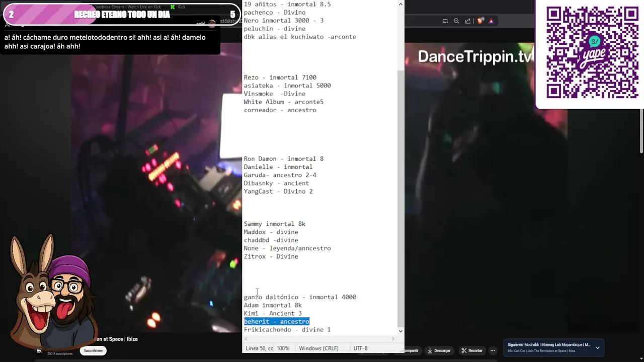Click the horizontal scroll right arrow in Notepad

tap(393, 339)
